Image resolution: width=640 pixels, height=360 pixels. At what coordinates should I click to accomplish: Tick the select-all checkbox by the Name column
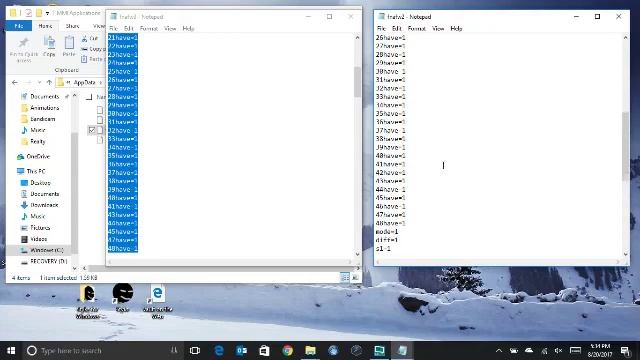pos(89,97)
